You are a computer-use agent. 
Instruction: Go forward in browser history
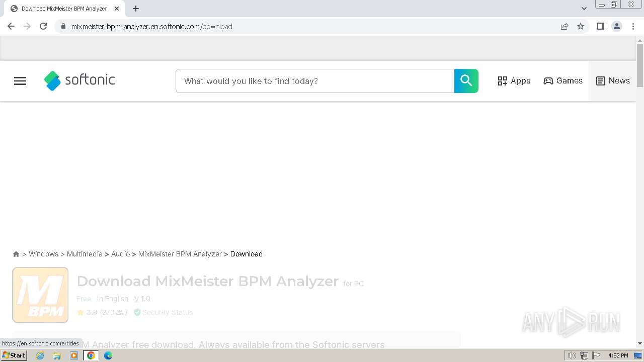[x=27, y=26]
